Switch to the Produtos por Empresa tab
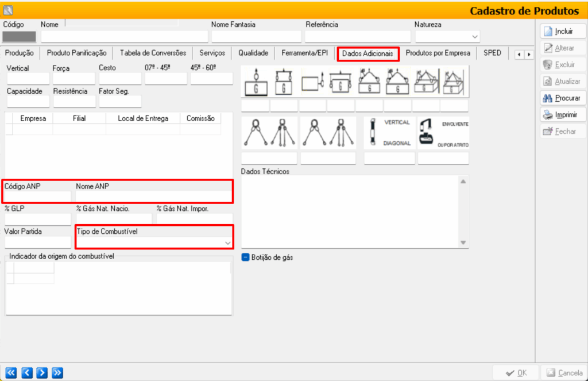Viewport: 588px width, 381px height. (438, 53)
